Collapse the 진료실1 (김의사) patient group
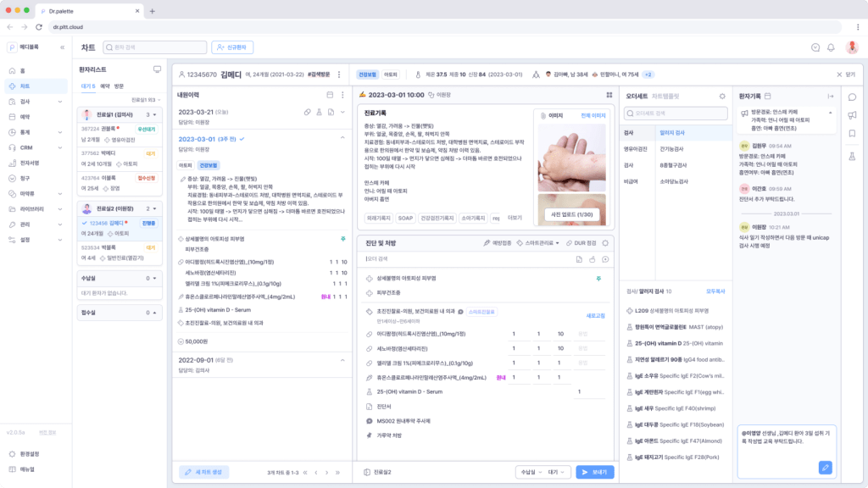This screenshot has width=868, height=488. [x=155, y=114]
